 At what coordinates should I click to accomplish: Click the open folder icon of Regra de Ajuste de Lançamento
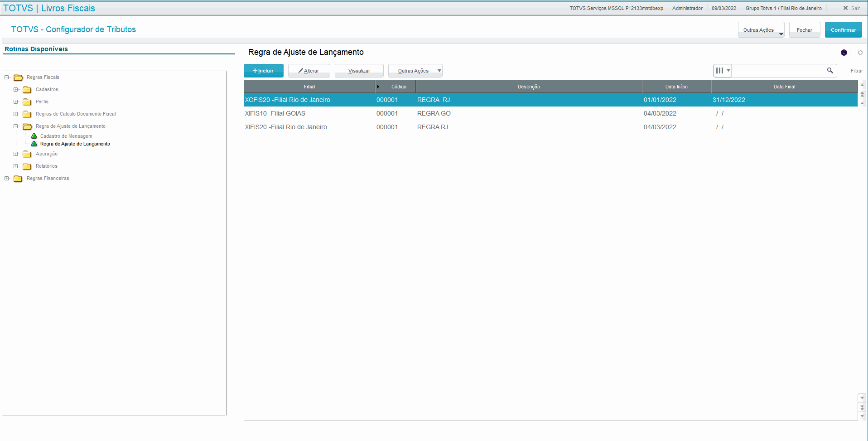[27, 126]
